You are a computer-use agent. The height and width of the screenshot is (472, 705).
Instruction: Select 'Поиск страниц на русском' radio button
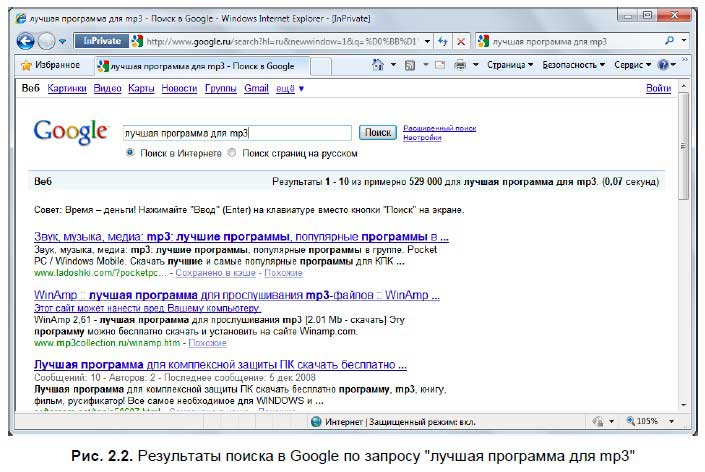232,153
